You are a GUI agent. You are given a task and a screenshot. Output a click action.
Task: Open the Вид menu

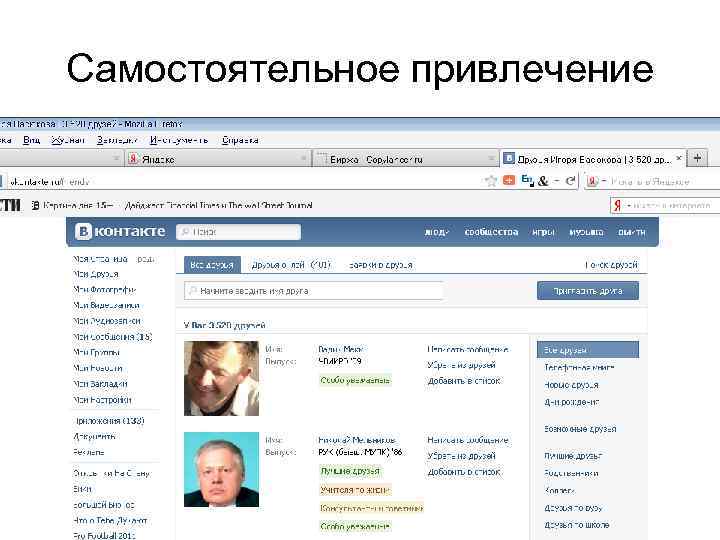[x=32, y=140]
